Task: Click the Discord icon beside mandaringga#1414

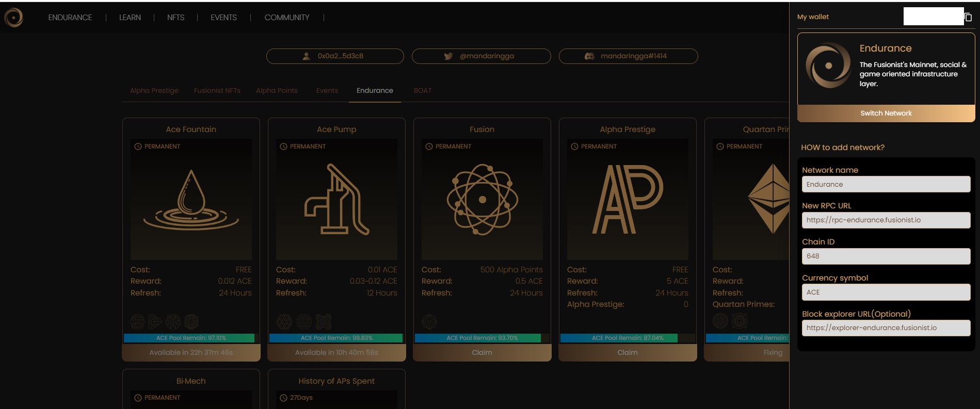Action: [x=589, y=56]
